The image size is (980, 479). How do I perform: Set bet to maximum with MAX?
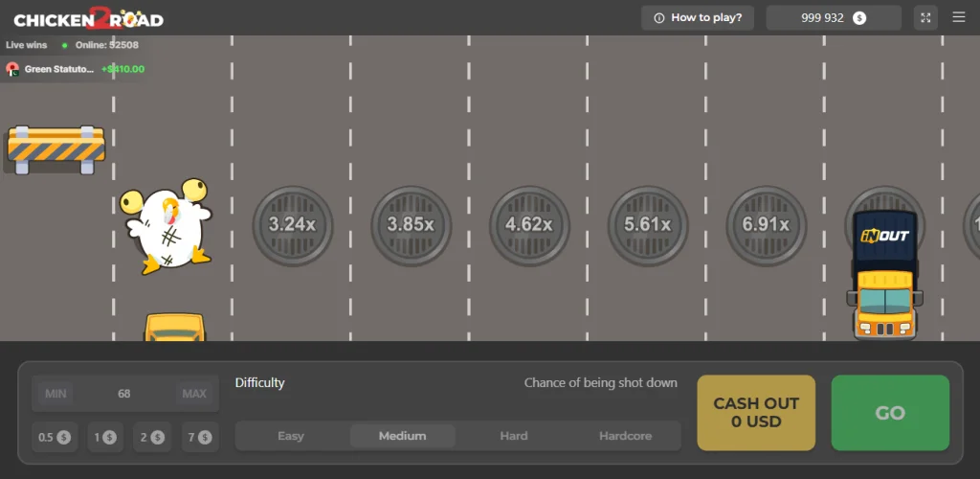[194, 394]
